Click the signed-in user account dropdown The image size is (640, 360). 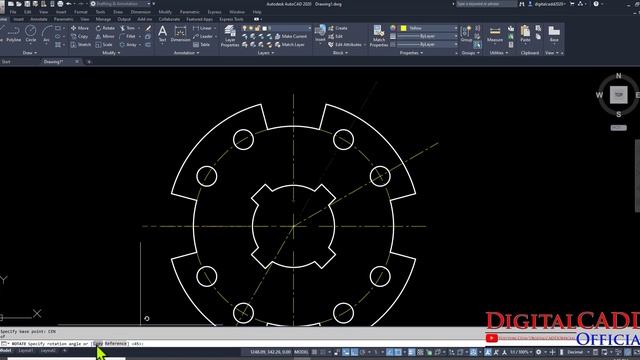click(x=547, y=4)
